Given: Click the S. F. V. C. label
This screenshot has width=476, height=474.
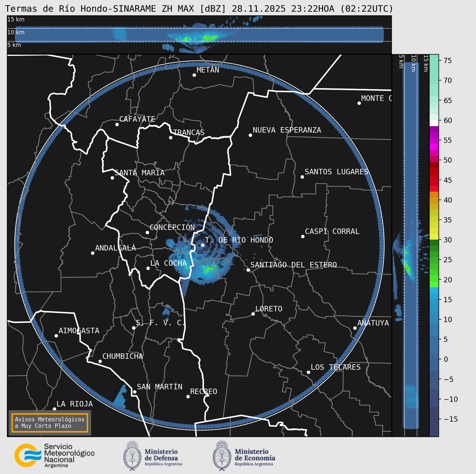Looking at the screenshot, I should pyautogui.click(x=161, y=323).
